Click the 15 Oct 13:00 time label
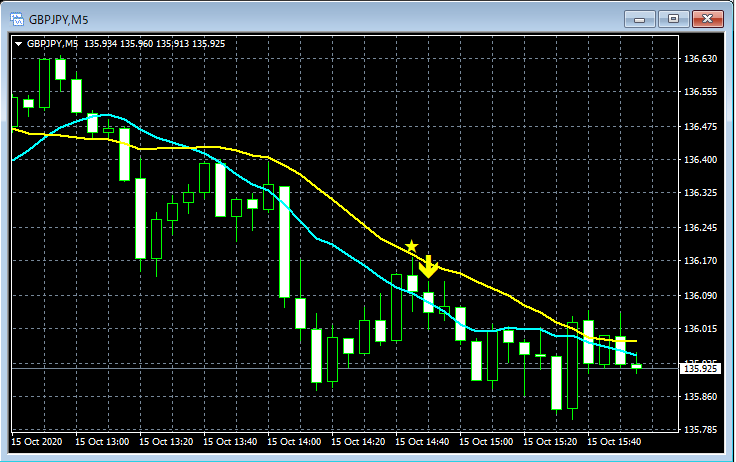Screen dimensions: 736x462 (x=102, y=442)
